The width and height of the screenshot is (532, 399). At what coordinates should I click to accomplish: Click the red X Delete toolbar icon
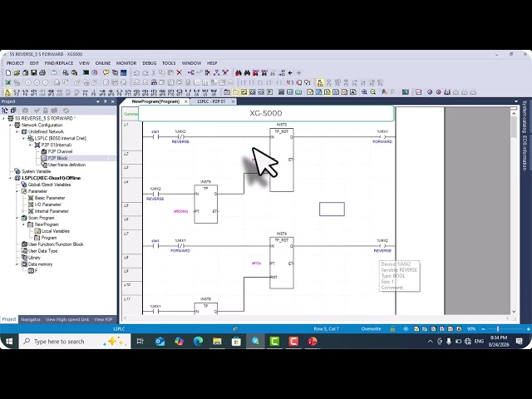(x=180, y=72)
